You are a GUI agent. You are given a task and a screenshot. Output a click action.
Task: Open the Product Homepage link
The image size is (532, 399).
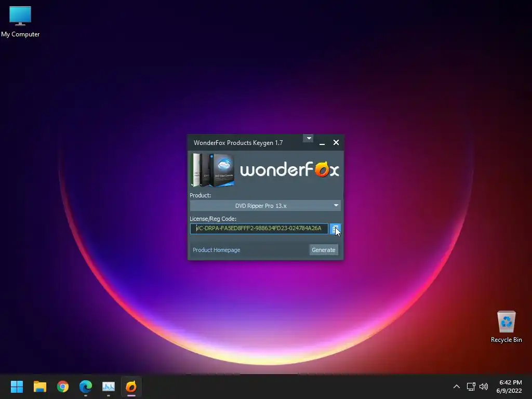pos(217,250)
